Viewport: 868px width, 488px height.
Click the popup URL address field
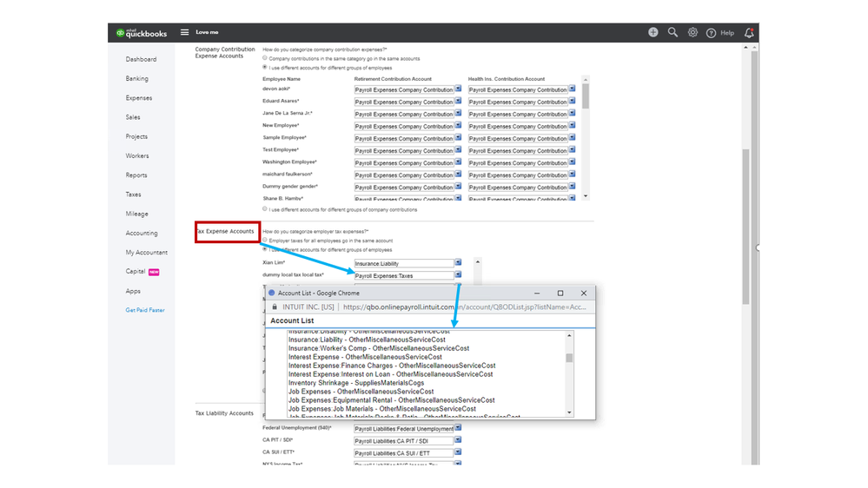pyautogui.click(x=464, y=307)
